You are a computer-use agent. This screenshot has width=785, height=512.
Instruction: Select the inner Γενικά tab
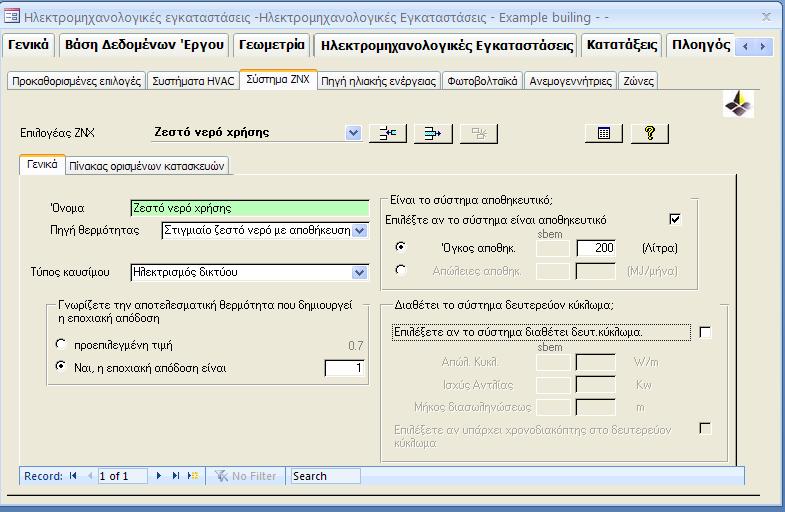point(42,165)
